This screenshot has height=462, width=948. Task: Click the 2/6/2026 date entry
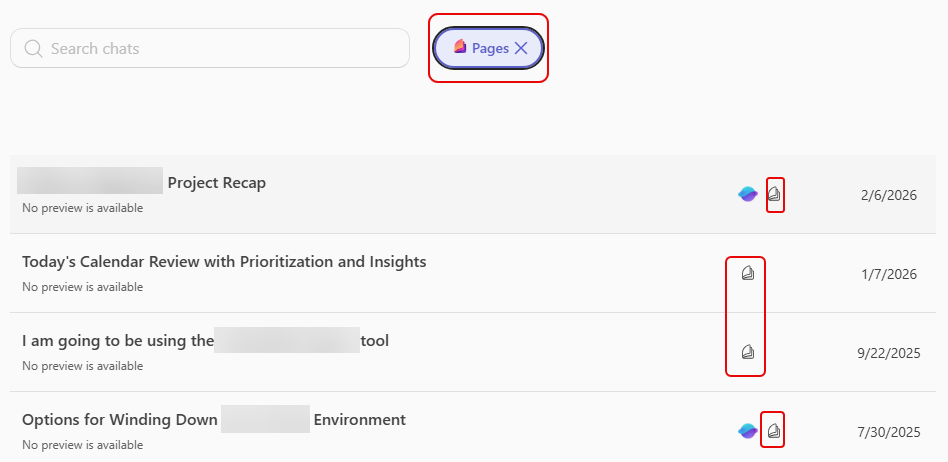point(889,196)
